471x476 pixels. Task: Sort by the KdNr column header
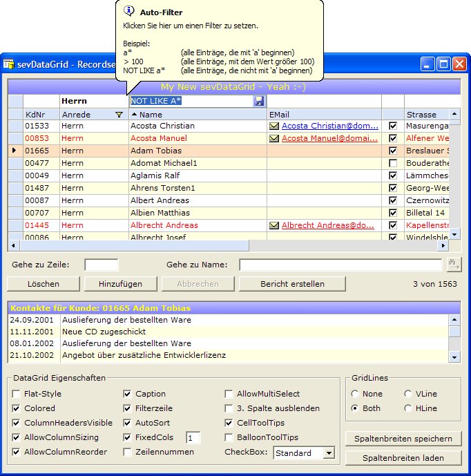click(x=41, y=115)
